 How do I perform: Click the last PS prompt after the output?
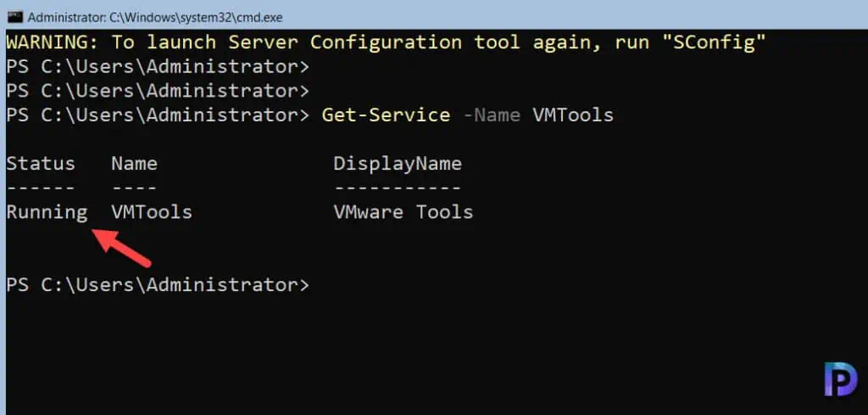(x=159, y=285)
